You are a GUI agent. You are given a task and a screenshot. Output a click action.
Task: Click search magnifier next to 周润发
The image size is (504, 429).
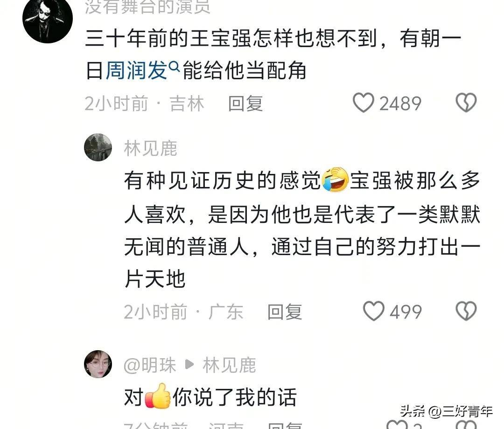click(174, 67)
